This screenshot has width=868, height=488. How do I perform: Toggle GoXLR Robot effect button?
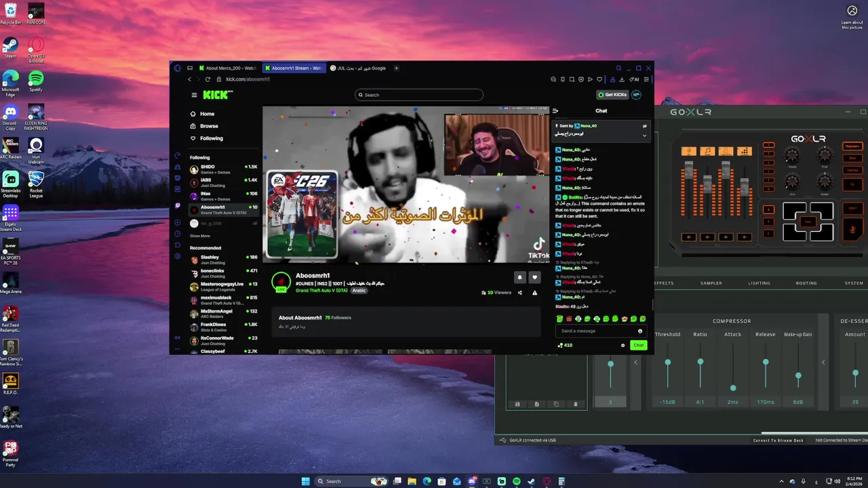click(x=852, y=158)
